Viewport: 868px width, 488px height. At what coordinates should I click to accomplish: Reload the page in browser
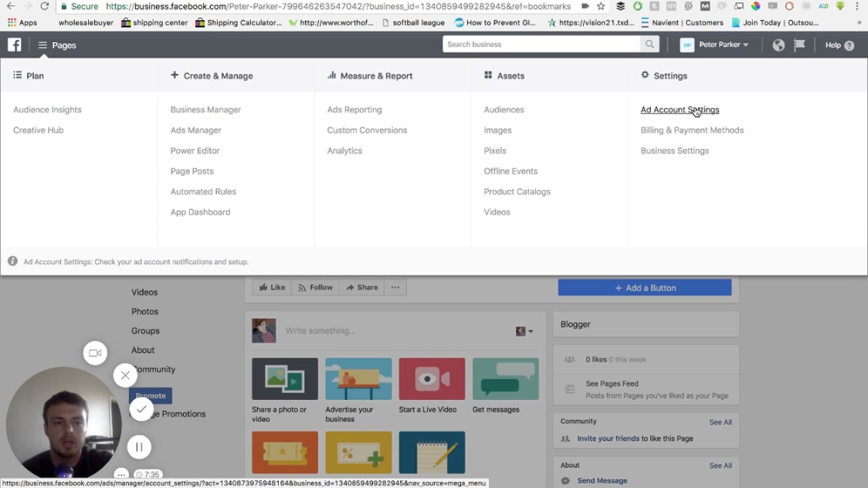pyautogui.click(x=45, y=6)
